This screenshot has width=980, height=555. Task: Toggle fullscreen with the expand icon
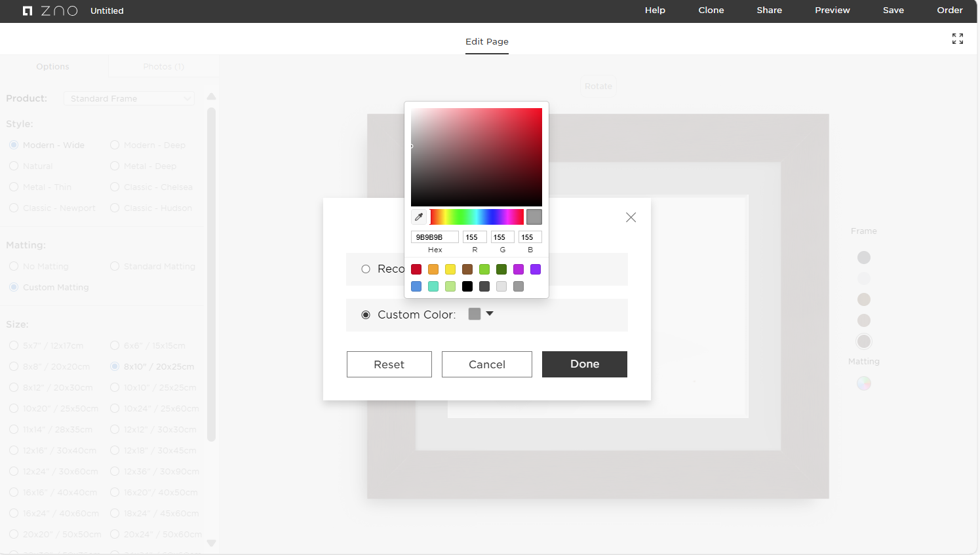[x=958, y=39]
